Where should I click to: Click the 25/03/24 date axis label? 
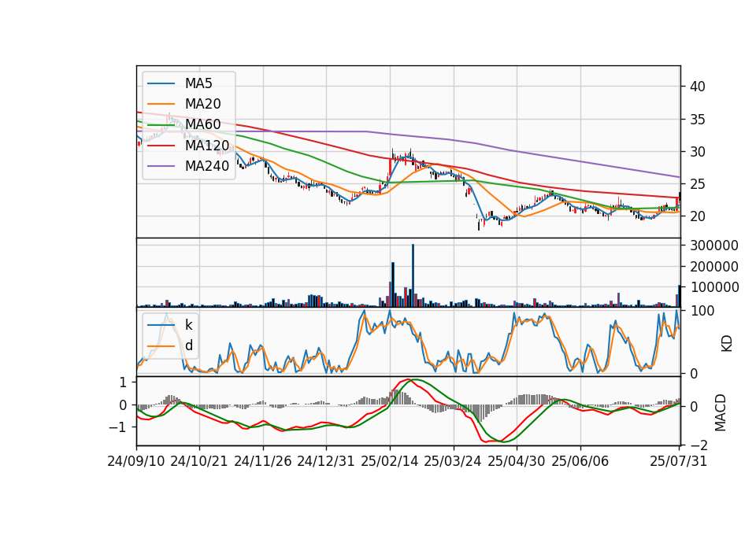click(453, 461)
